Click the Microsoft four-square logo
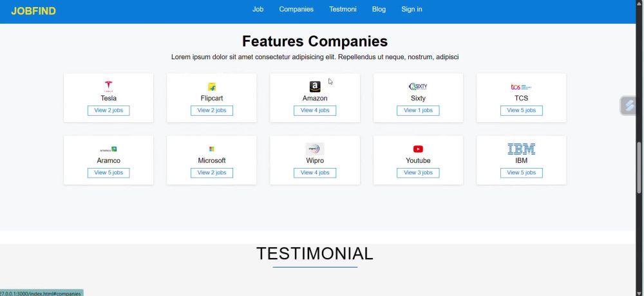This screenshot has height=296, width=644. pyautogui.click(x=212, y=149)
